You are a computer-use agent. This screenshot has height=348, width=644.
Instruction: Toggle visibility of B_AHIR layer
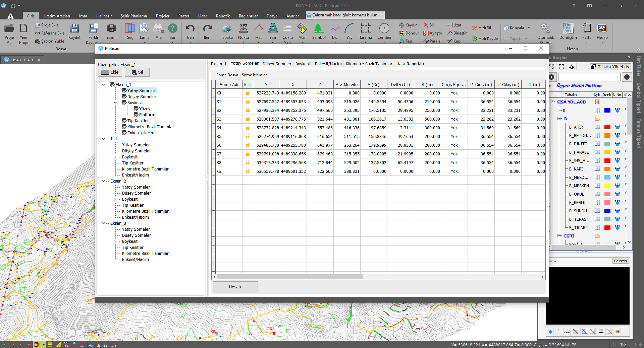(597, 127)
